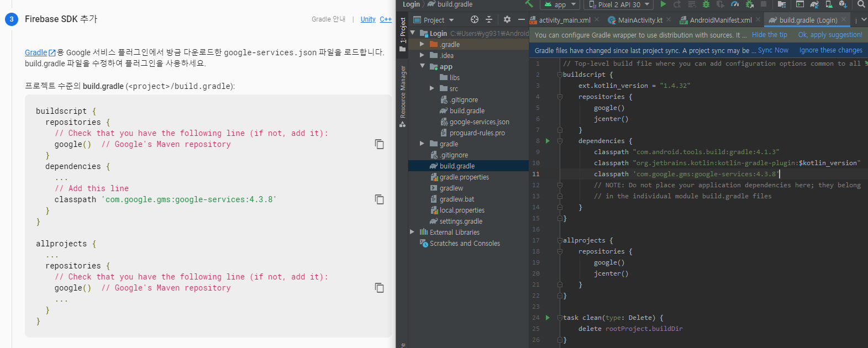Click the Login breadcrumb in navigation bar

411,4
